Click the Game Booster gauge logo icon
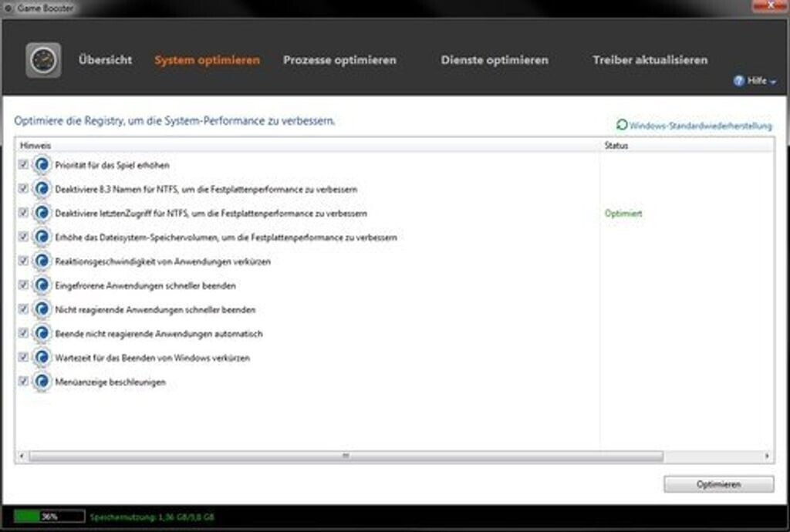The image size is (790, 532). (x=43, y=60)
